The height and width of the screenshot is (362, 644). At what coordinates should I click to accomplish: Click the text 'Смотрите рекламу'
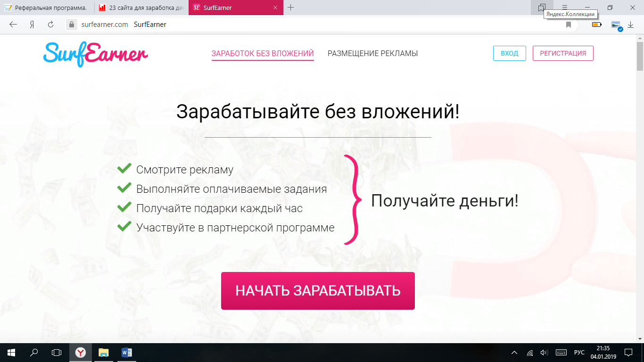coord(185,170)
